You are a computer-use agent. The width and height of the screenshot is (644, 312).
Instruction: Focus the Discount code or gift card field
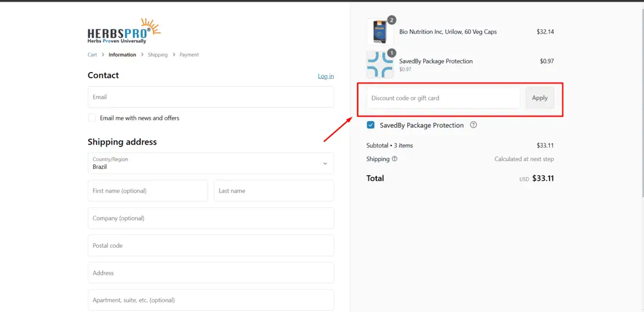click(x=444, y=98)
